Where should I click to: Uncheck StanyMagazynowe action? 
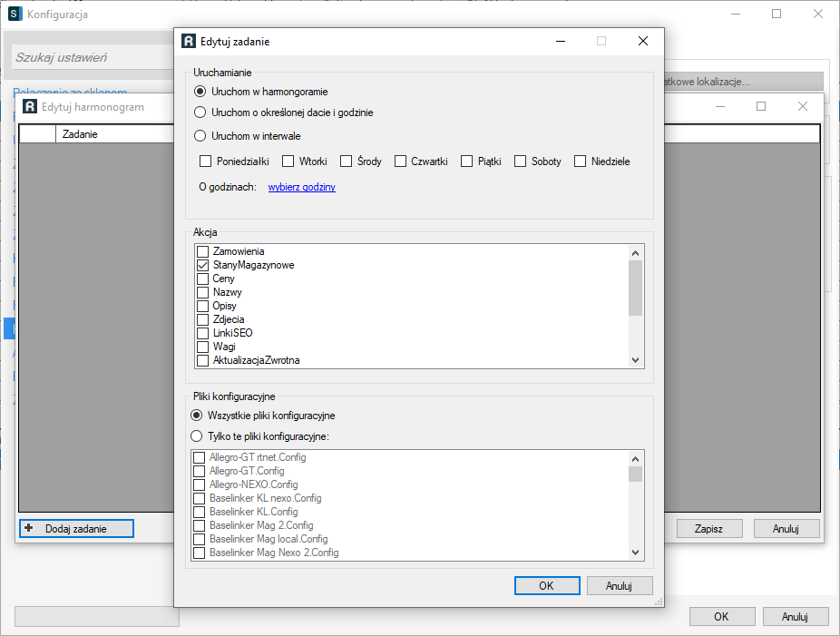203,265
